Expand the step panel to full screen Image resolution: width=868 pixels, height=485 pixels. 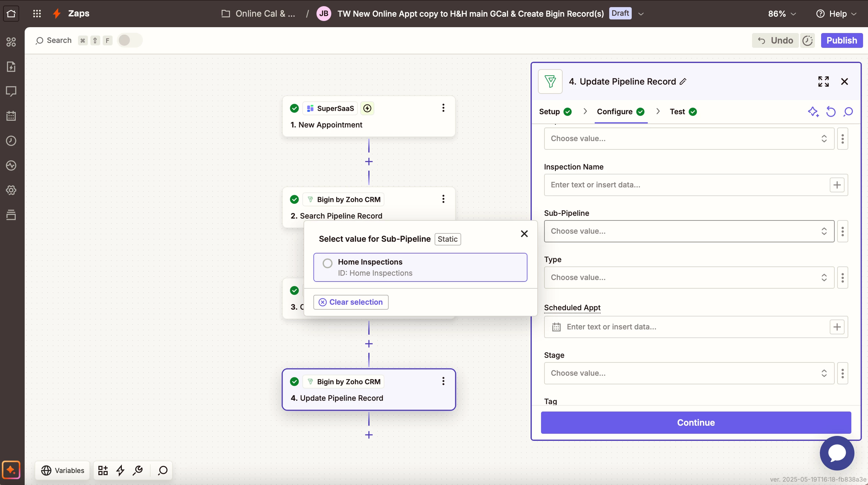tap(823, 81)
